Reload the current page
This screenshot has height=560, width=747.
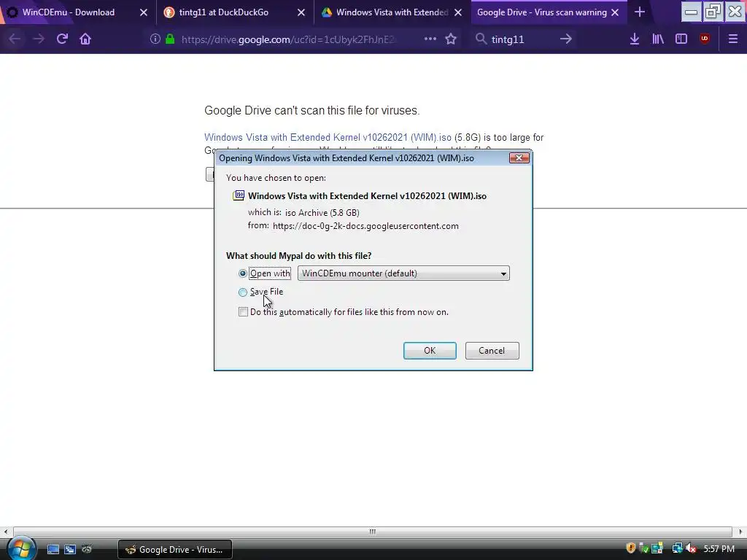click(x=62, y=39)
